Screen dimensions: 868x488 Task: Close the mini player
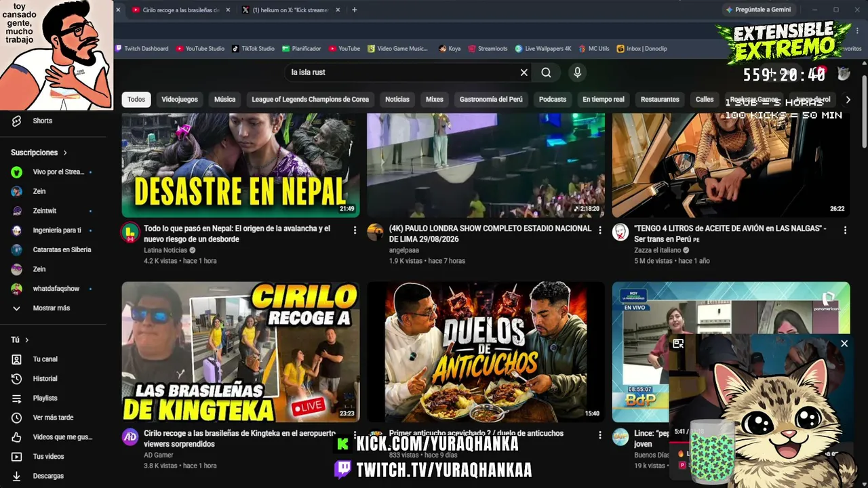point(844,344)
